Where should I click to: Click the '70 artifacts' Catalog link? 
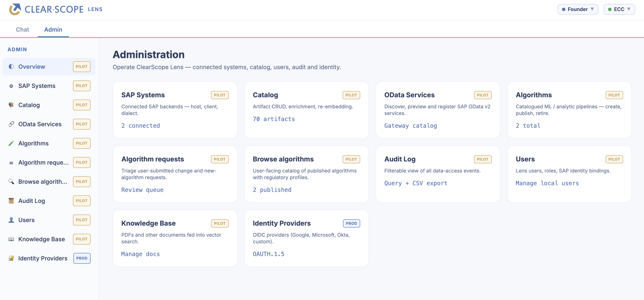pyautogui.click(x=274, y=119)
